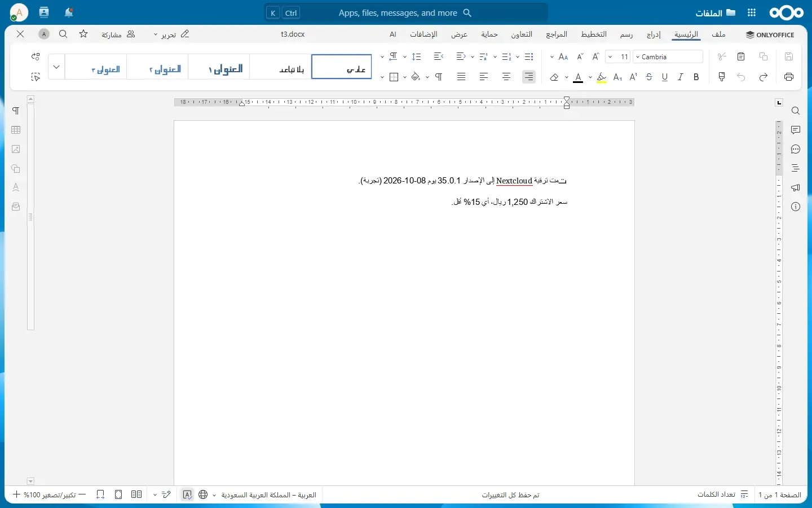This screenshot has height=508, width=812.
Task: Click the الملفات (Files) link in the header
Action: click(x=716, y=12)
